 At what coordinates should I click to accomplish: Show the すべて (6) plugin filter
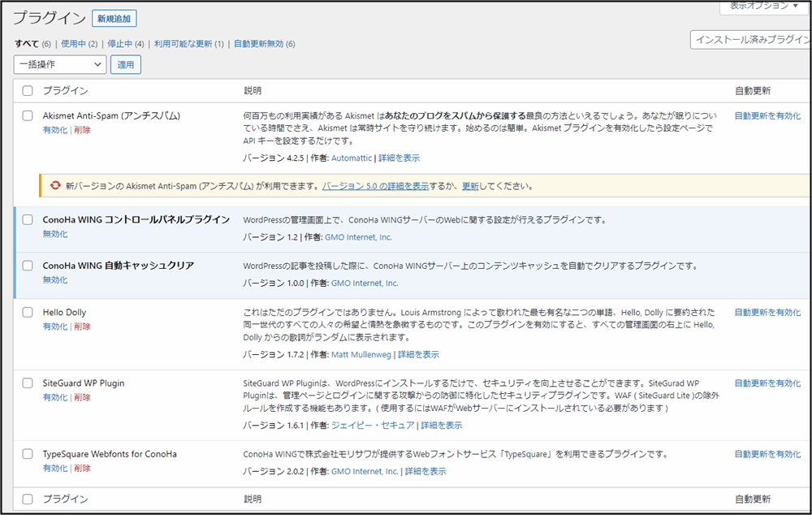point(32,44)
